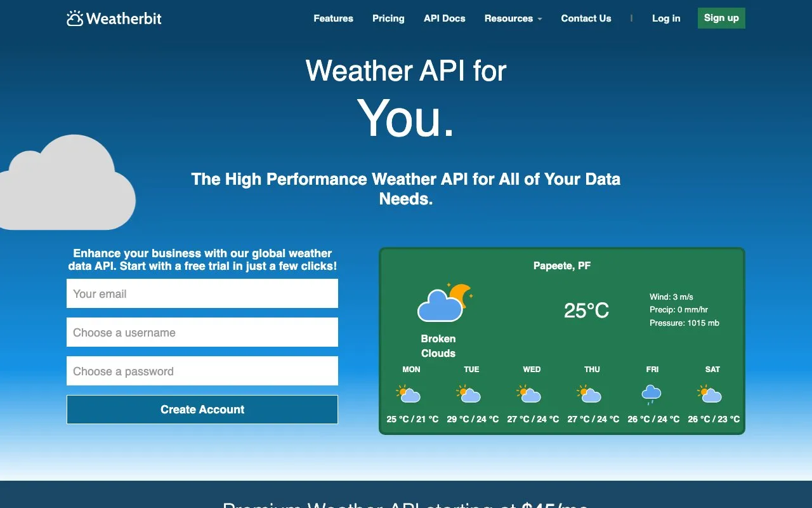Screen dimensions: 812x508
Task: Click the Weatherbit logo
Action: [x=114, y=18]
